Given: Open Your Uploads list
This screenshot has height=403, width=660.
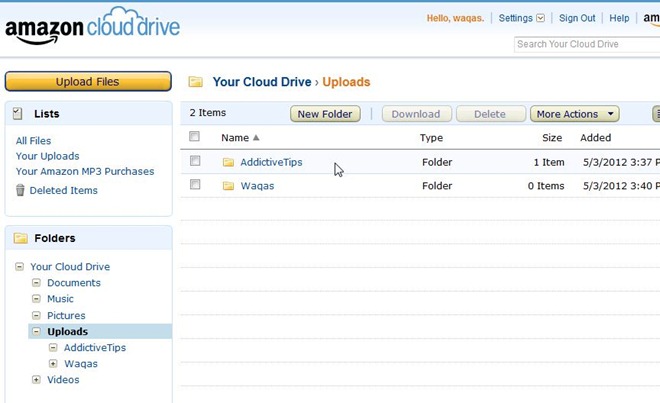Looking at the screenshot, I should click(x=48, y=156).
